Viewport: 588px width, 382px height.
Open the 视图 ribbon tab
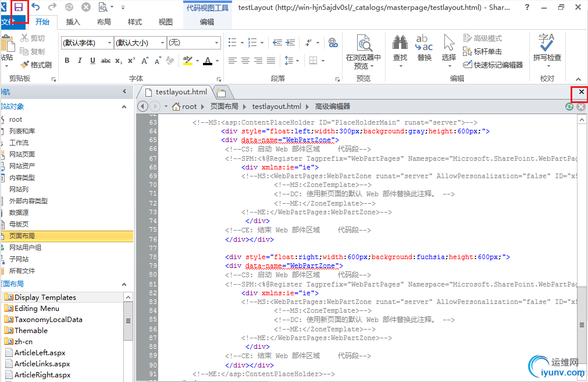(165, 22)
